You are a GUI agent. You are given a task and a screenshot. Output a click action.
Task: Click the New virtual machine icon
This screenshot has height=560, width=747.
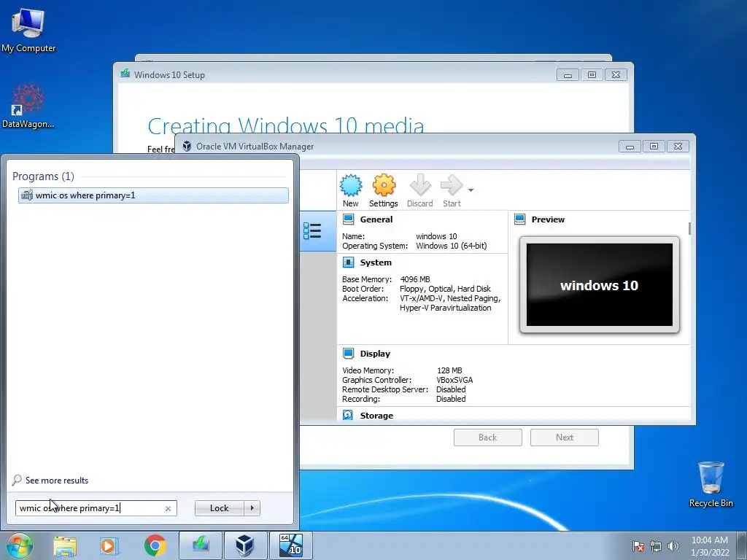point(351,185)
